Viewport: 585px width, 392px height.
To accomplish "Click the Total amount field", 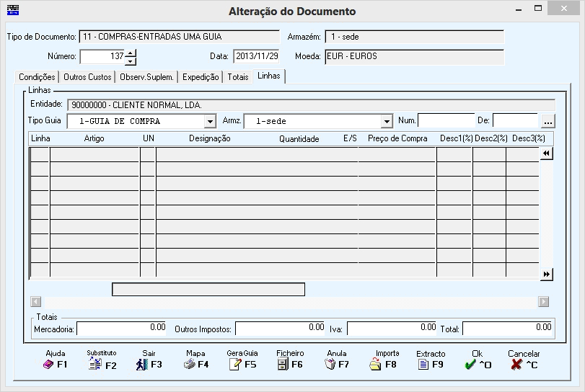I will tap(507, 329).
